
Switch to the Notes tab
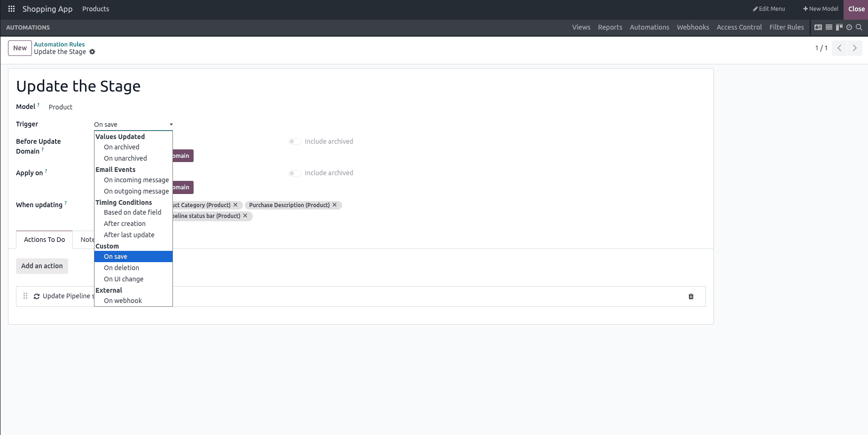(x=86, y=240)
